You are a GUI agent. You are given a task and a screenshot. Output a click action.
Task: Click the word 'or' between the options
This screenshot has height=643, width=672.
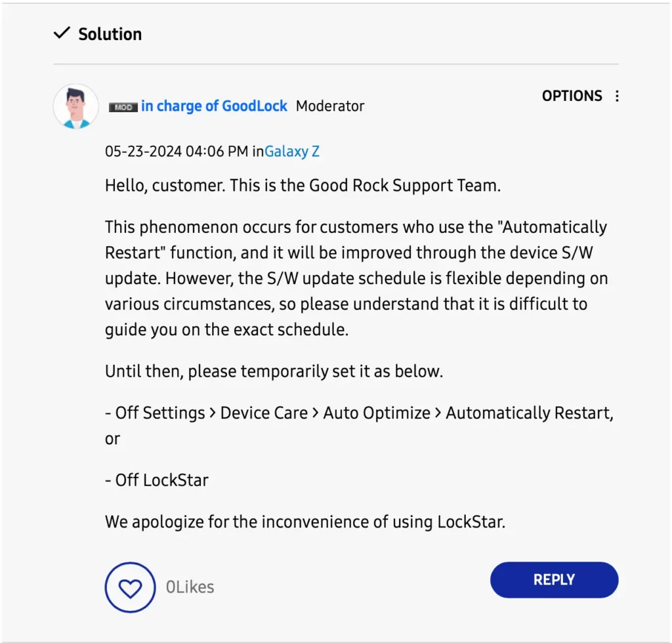coord(113,440)
